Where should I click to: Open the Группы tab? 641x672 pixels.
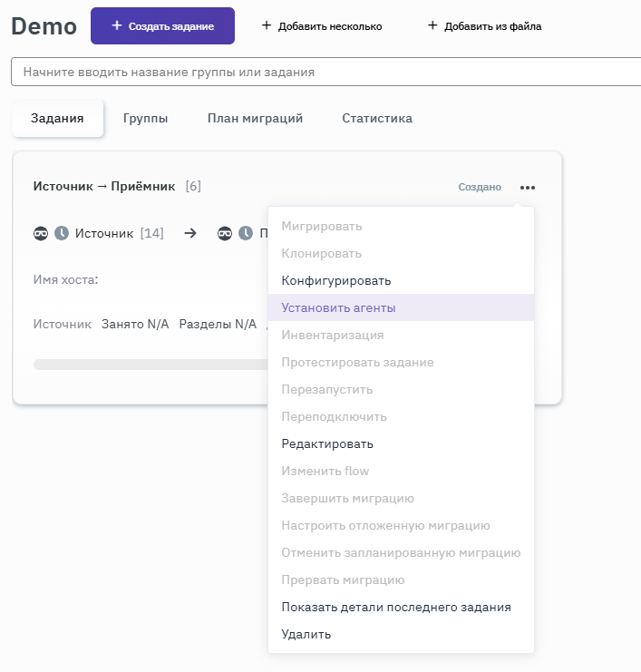(x=145, y=118)
